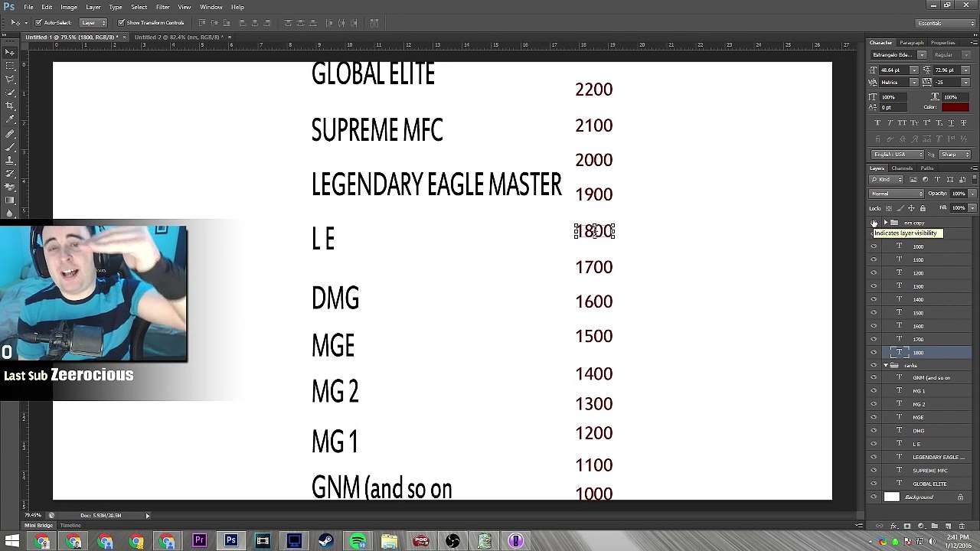The image size is (980, 551).
Task: Hide the DMG text layer
Action: (x=874, y=431)
